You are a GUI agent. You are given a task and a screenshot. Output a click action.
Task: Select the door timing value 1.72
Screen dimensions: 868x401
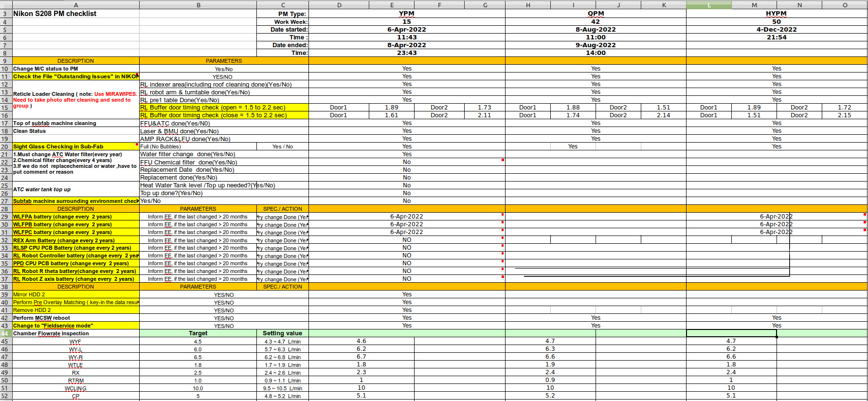[x=845, y=108]
